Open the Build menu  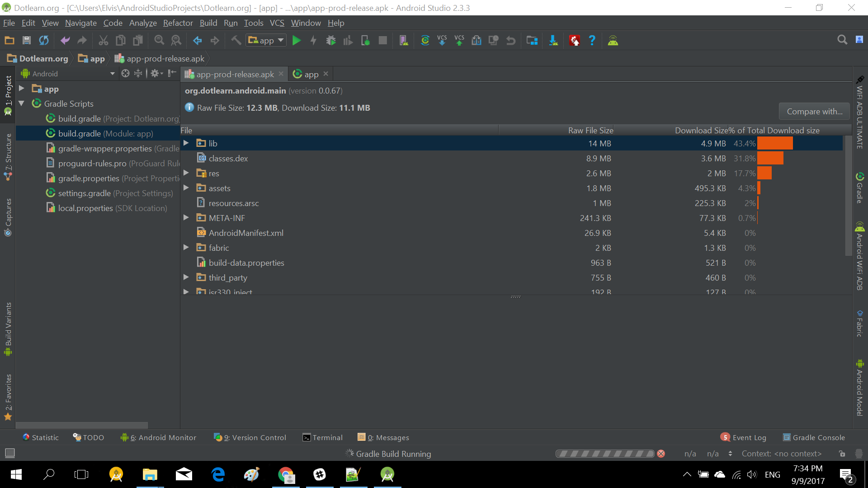coord(208,23)
